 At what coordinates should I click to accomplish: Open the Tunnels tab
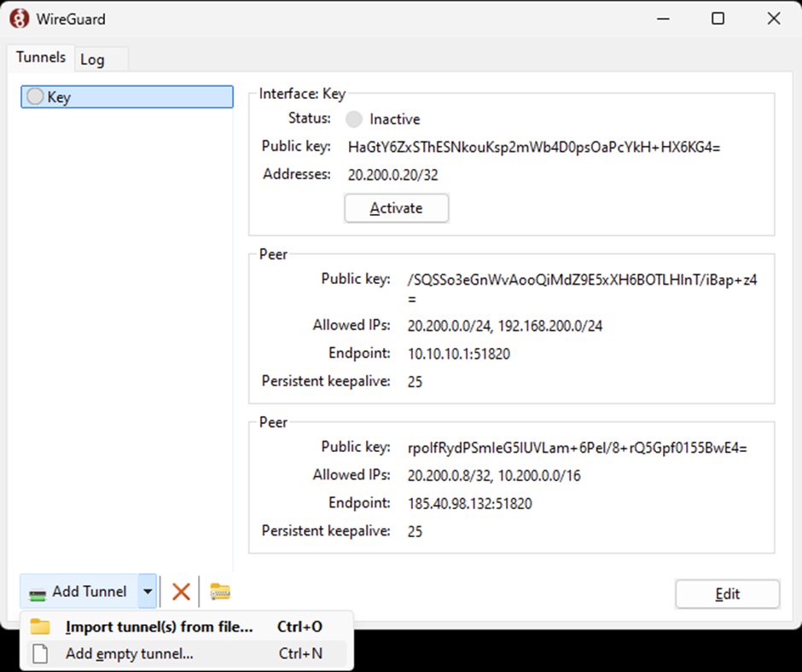[x=40, y=57]
